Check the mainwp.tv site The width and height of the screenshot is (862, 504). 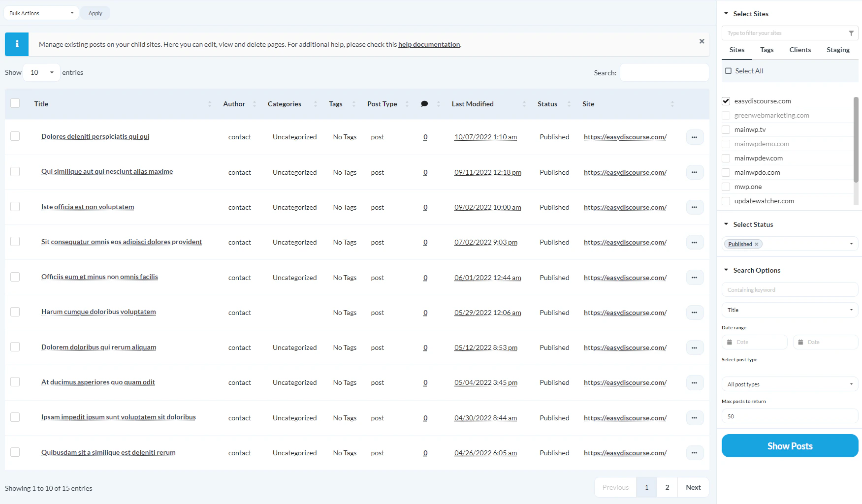click(726, 129)
